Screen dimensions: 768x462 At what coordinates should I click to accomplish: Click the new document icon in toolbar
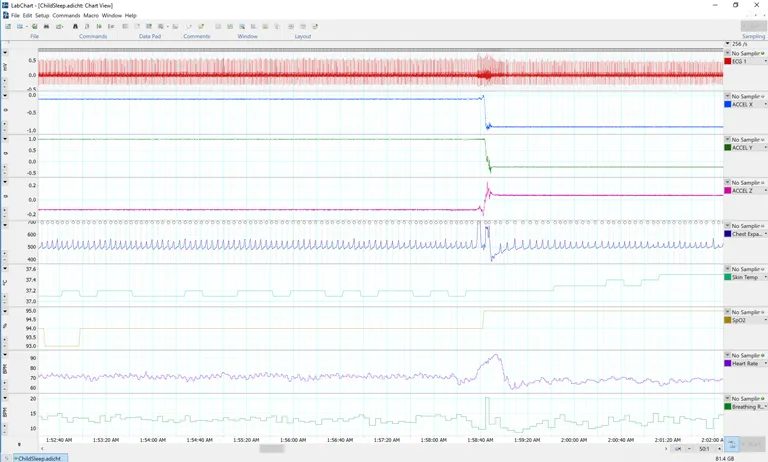8,26
